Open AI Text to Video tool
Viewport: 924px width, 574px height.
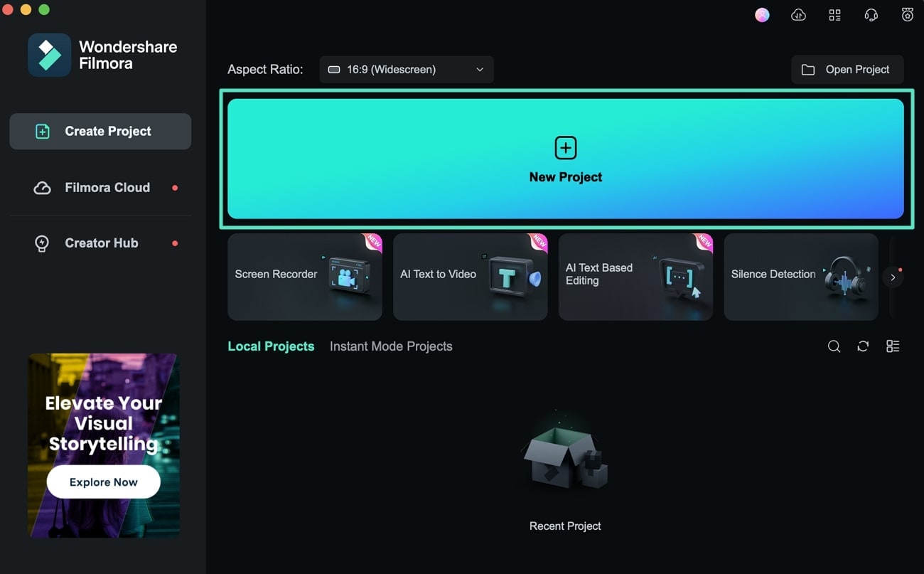pos(471,277)
